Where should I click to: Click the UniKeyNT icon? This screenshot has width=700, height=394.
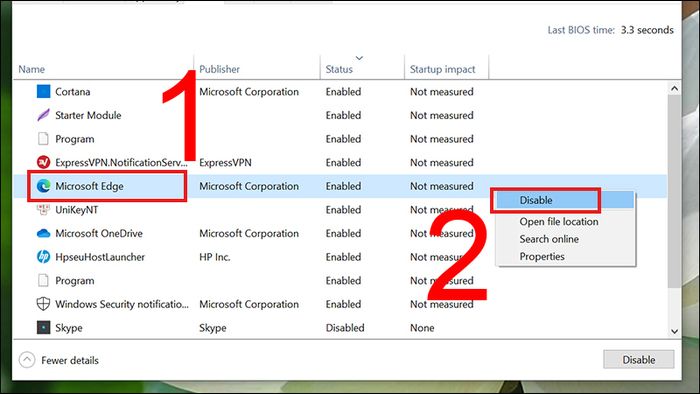tap(43, 210)
